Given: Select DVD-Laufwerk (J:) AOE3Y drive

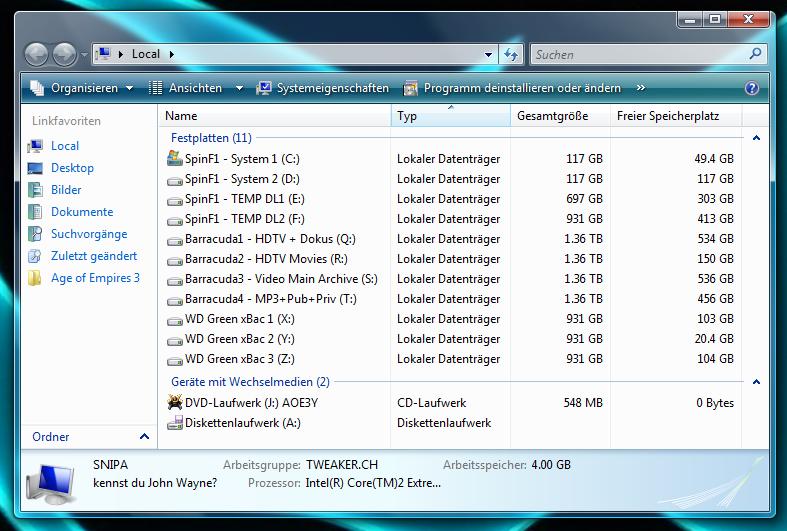Looking at the screenshot, I should [x=243, y=403].
